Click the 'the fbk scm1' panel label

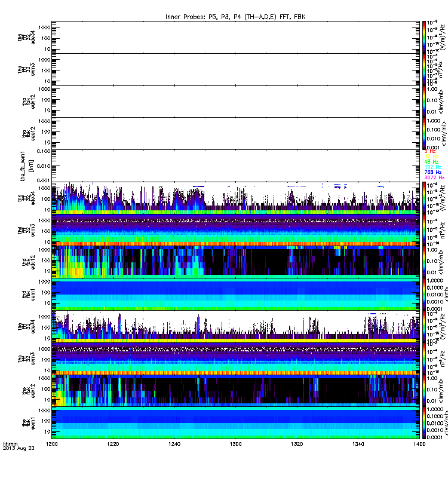click(29, 423)
